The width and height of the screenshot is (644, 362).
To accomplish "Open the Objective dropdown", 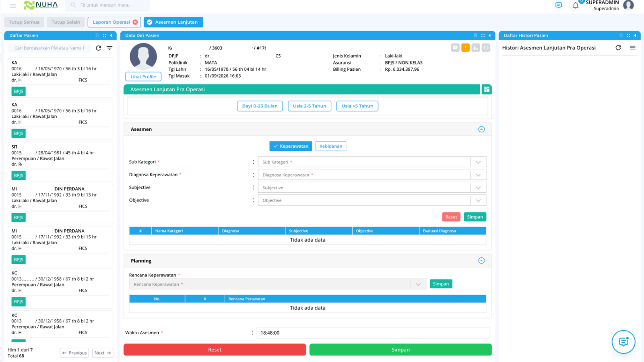I will tap(372, 200).
